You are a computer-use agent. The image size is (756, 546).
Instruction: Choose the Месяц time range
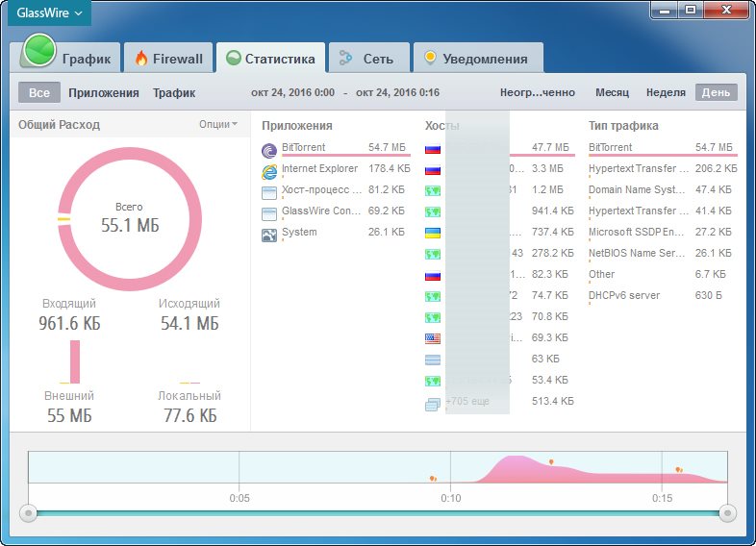(613, 92)
